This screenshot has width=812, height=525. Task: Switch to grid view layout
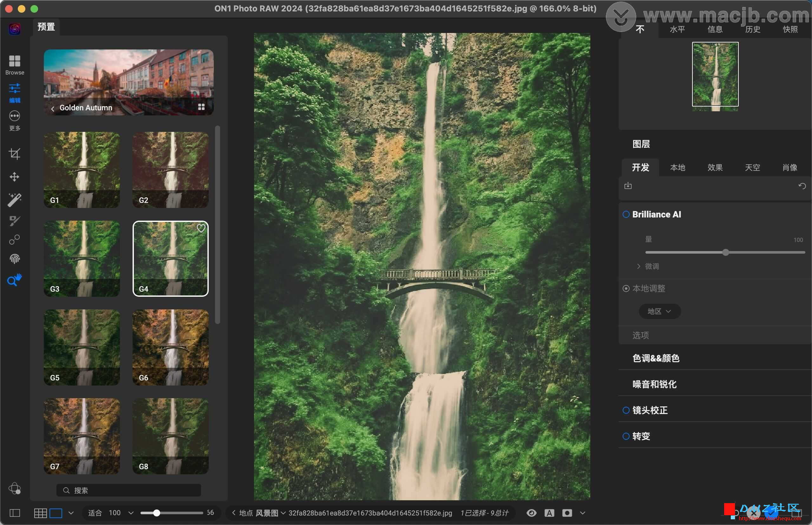point(40,513)
